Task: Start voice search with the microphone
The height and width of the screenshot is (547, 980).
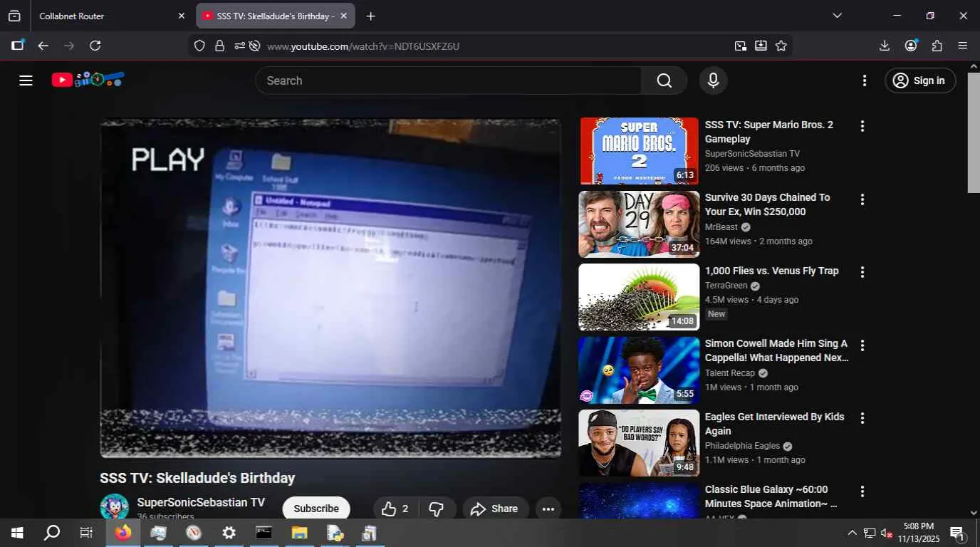Action: [x=713, y=80]
